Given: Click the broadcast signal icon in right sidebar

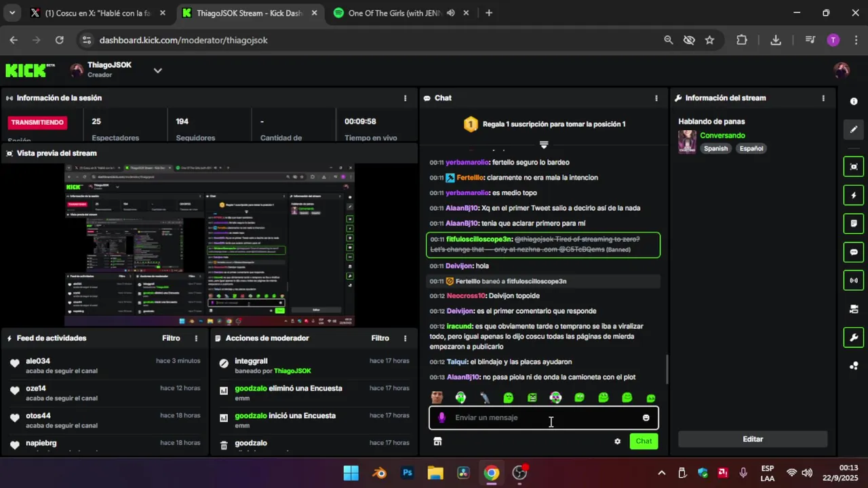Looking at the screenshot, I should coord(854,281).
